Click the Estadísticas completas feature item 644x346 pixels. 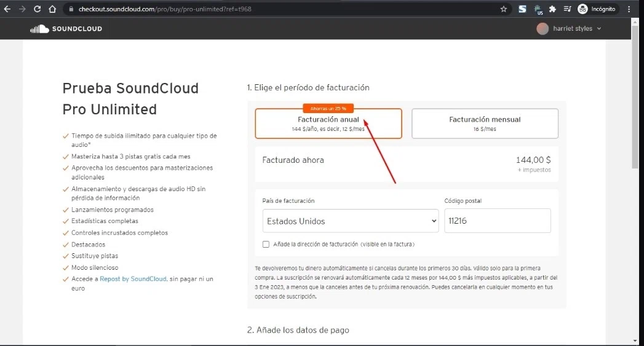pyautogui.click(x=105, y=221)
